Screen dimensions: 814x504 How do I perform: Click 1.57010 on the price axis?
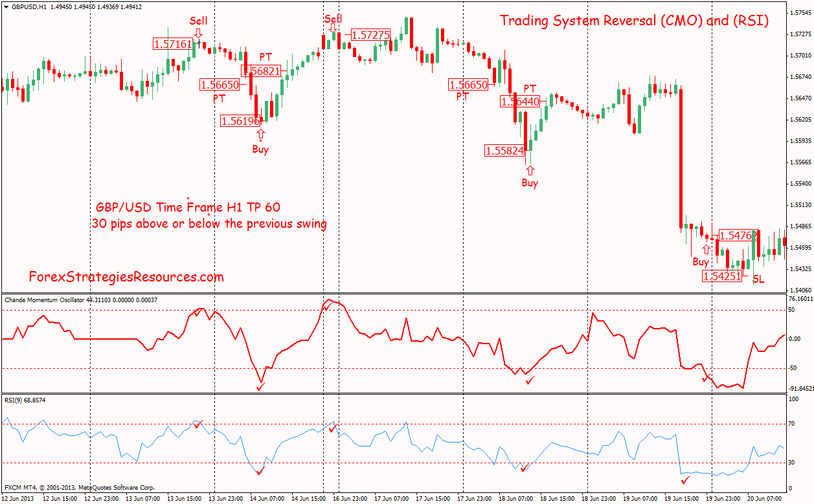click(801, 56)
